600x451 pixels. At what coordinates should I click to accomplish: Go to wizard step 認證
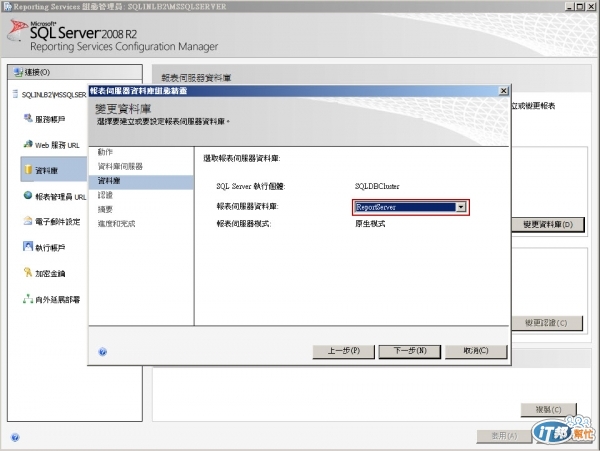pyautogui.click(x=105, y=195)
